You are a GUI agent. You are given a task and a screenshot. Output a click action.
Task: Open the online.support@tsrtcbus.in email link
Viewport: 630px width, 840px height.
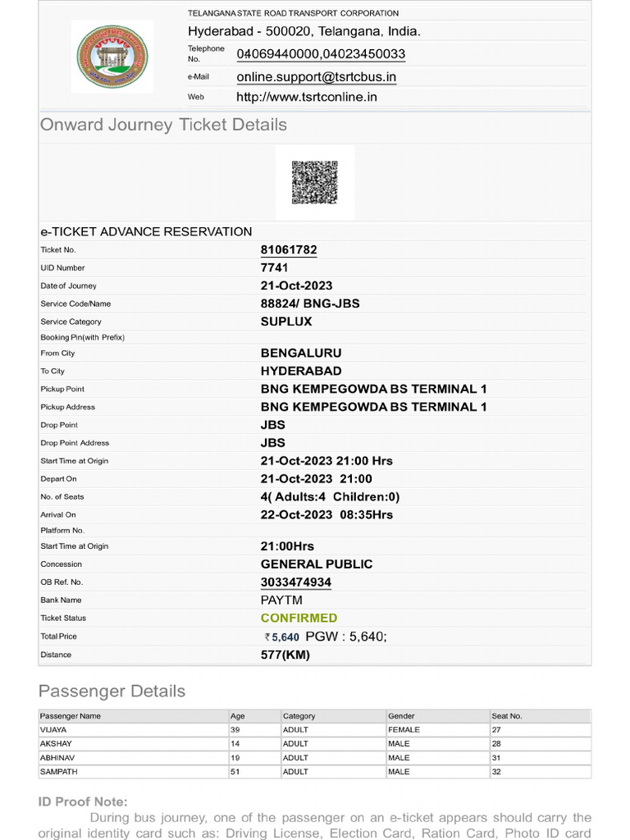[x=317, y=77]
